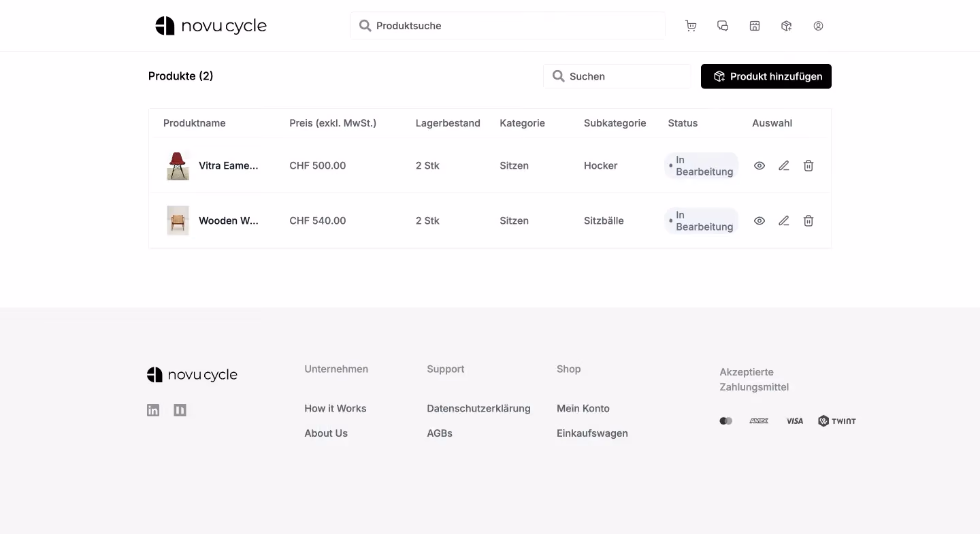The image size is (980, 534).
Task: Click the CHF 500.00 price cell
Action: coord(318,165)
